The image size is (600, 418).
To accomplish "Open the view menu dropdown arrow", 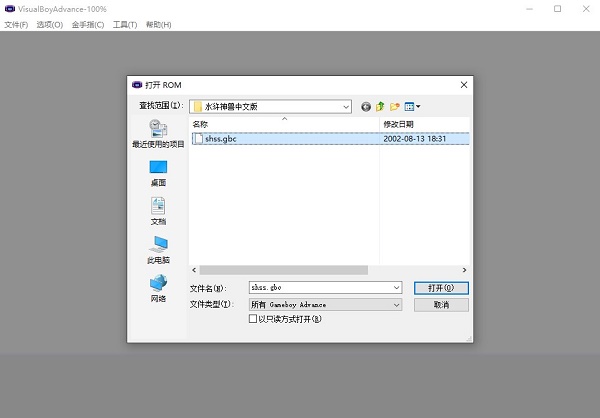I will tap(418, 106).
